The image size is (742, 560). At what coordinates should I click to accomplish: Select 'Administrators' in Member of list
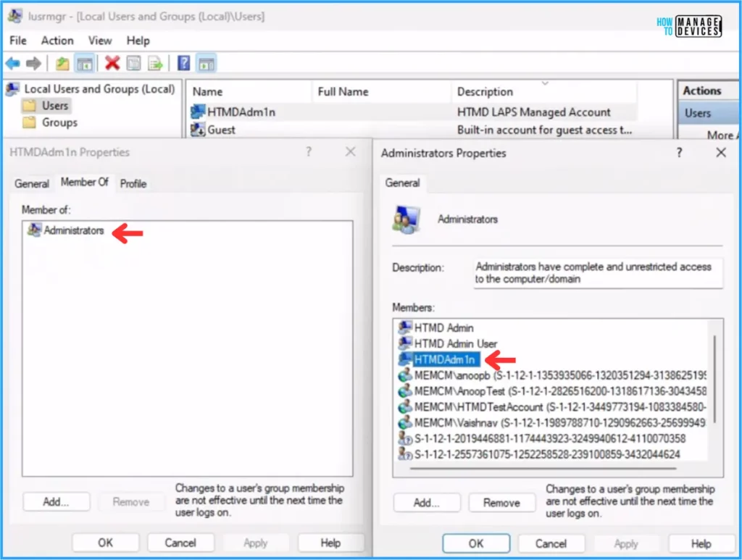pos(74,230)
